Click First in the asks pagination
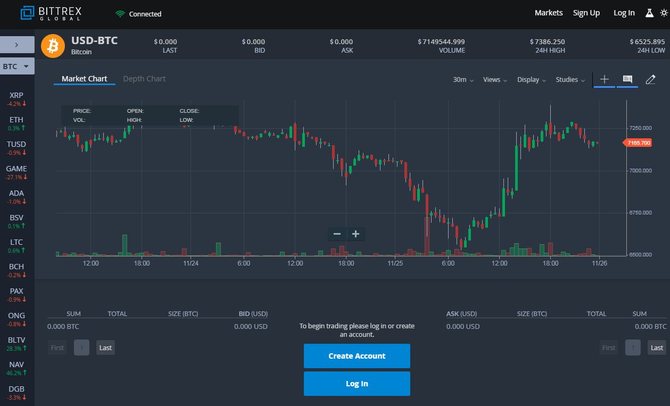Screen dimensions: 670x406 coord(608,347)
